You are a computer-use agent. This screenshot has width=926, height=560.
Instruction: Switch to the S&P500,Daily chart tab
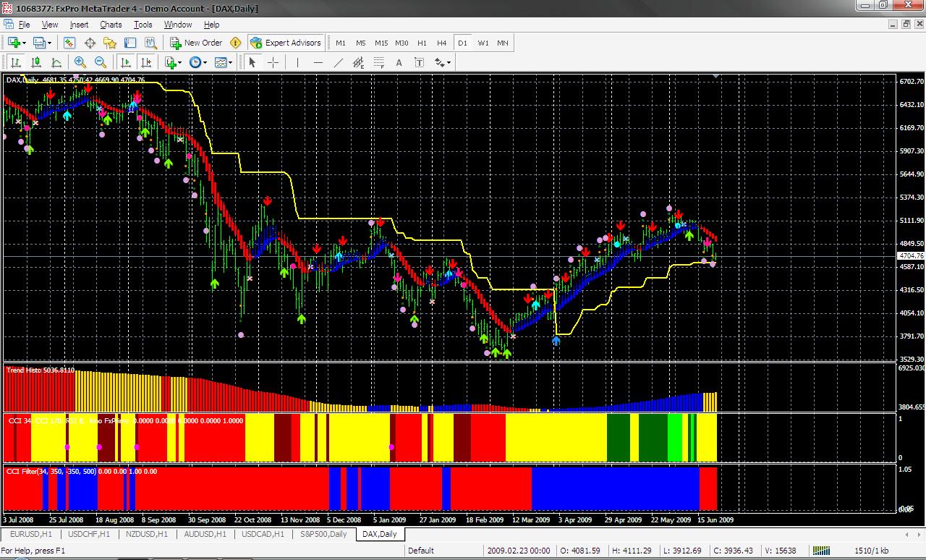coord(325,534)
